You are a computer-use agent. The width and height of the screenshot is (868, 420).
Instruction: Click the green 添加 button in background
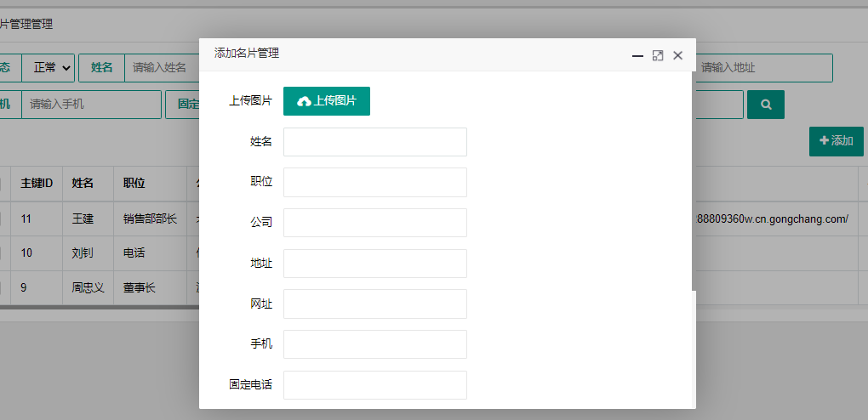coord(836,141)
